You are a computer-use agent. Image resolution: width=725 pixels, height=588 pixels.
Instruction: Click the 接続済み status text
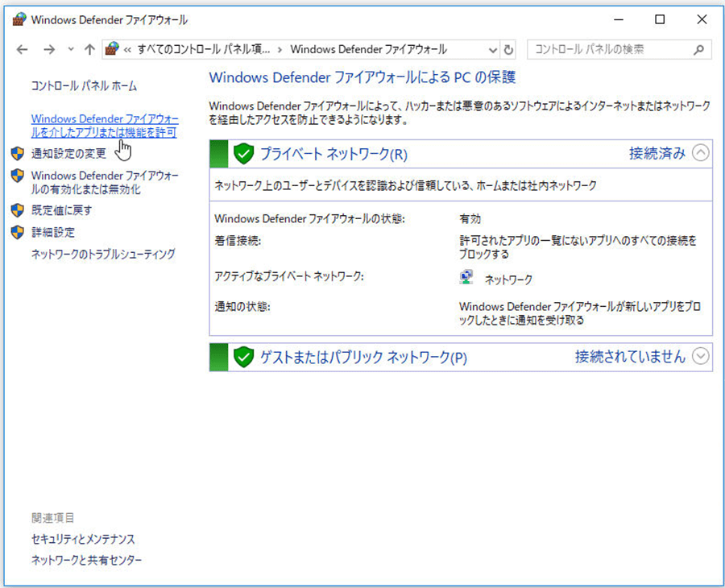pos(657,153)
